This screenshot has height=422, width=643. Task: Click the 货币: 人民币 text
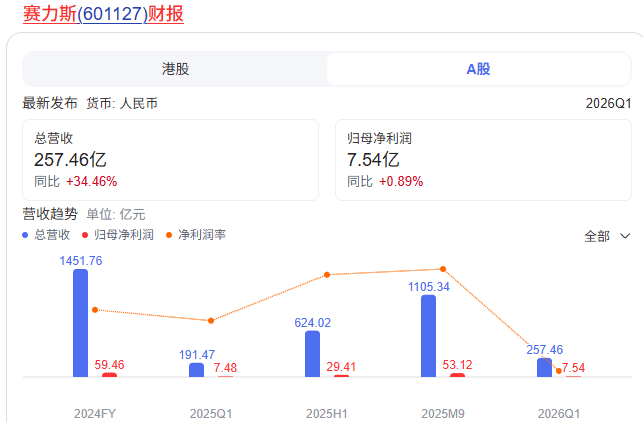122,103
